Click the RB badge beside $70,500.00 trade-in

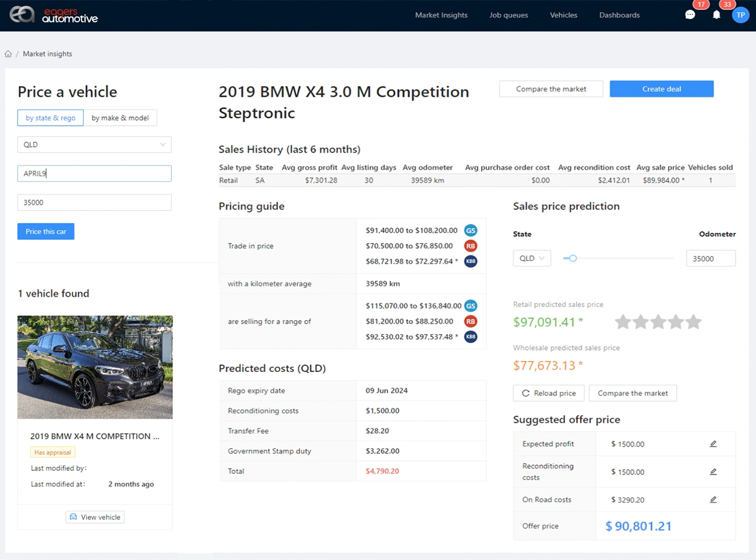coord(471,246)
